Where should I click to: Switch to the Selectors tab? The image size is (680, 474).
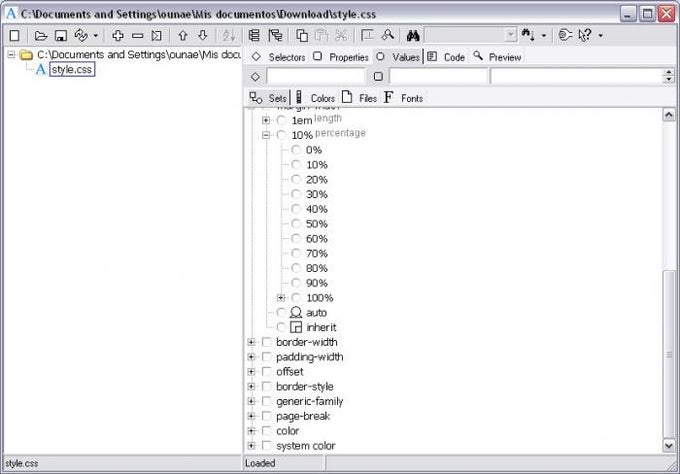tap(278, 57)
